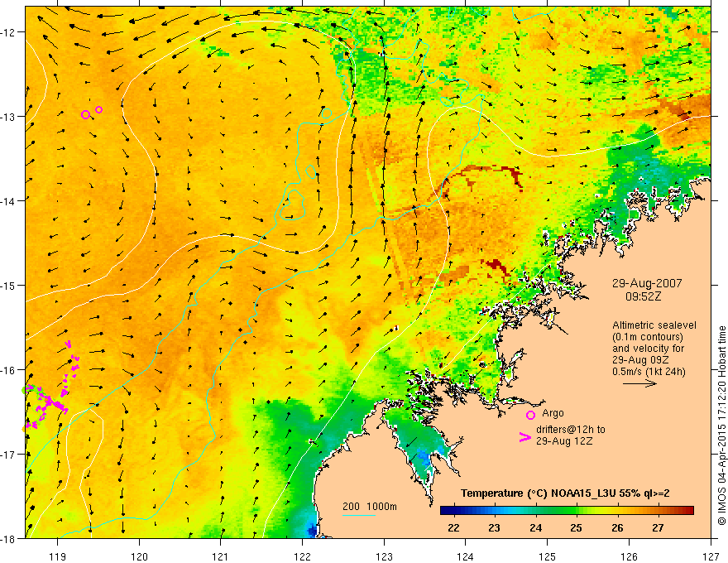Click the 'and velocity for' text
The image size is (728, 563).
click(x=648, y=349)
